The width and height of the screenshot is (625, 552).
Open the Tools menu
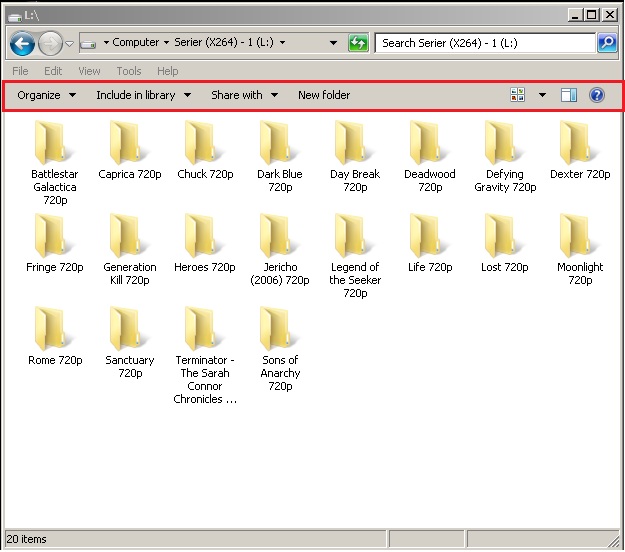[x=129, y=71]
